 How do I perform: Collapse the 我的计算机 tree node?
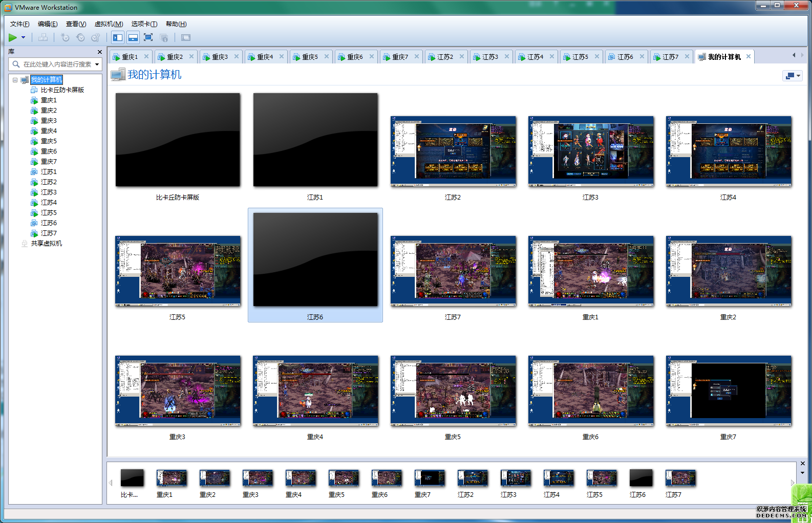[x=15, y=80]
